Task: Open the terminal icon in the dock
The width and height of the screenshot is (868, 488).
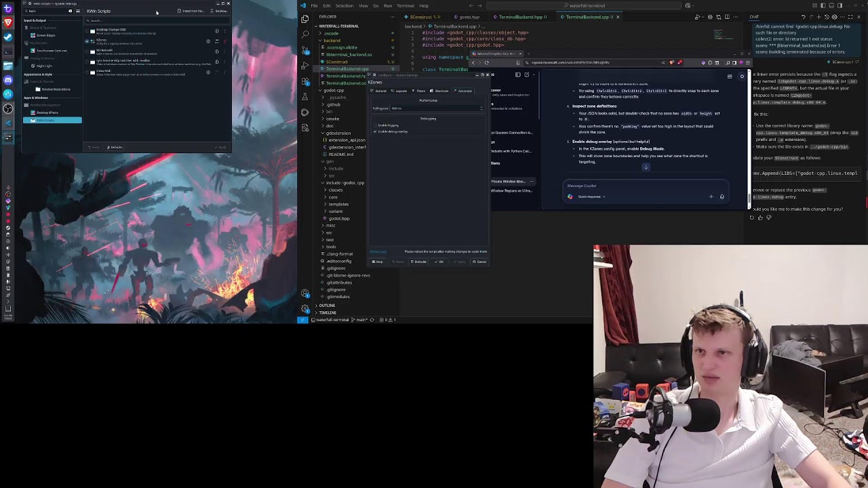Action: 8,52
